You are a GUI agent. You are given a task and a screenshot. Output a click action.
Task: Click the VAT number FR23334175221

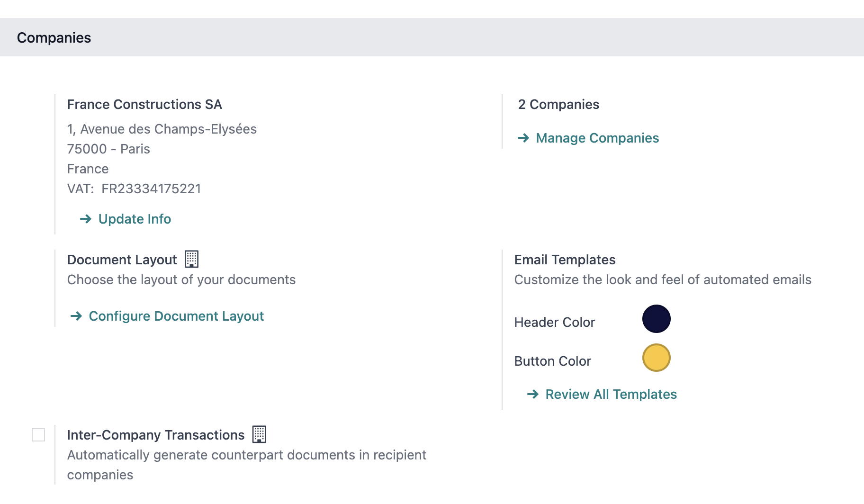tap(151, 189)
